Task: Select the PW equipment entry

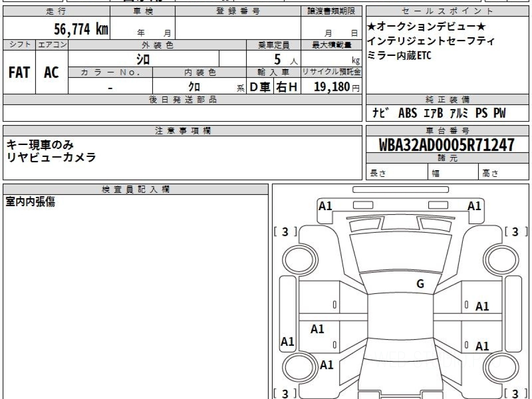Action: tap(500, 113)
